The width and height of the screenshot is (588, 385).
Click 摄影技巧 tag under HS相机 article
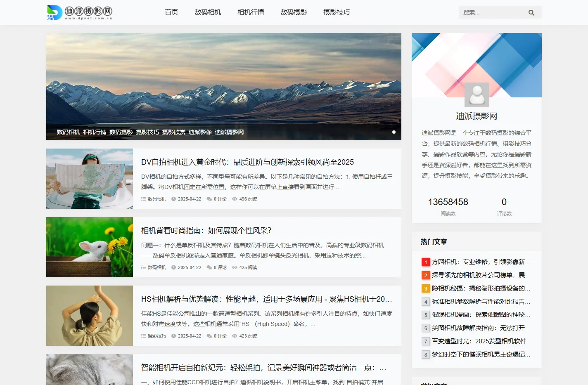(x=157, y=336)
